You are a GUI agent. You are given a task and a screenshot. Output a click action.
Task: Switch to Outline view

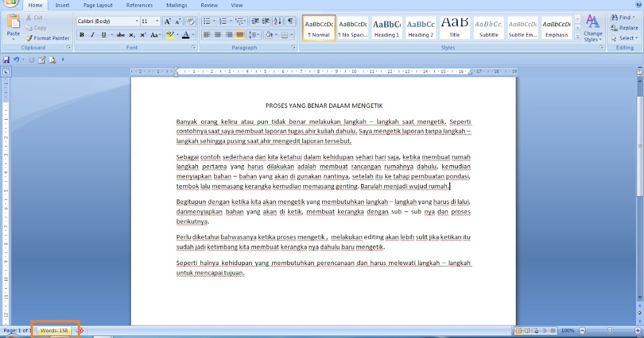(544, 330)
